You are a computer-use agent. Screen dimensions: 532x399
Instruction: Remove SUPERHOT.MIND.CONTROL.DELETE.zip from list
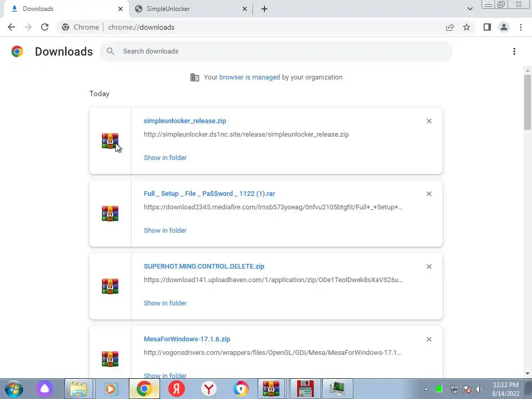[x=429, y=267]
